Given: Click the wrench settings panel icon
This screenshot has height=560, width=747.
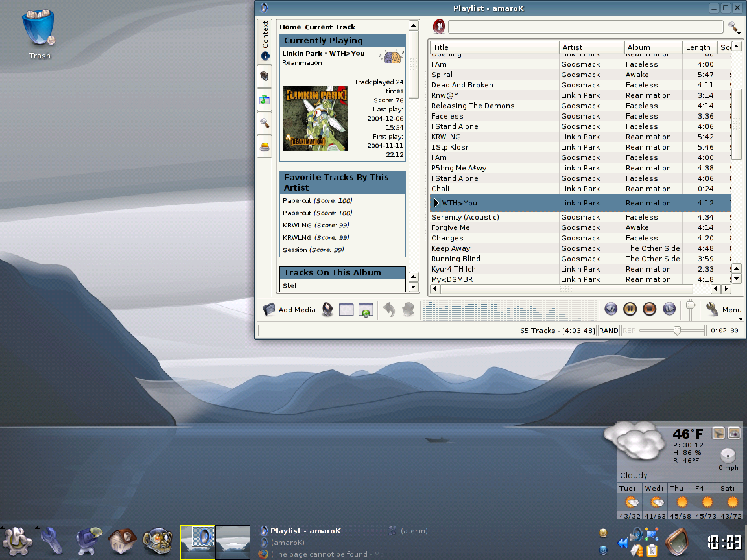Looking at the screenshot, I should (x=52, y=541).
